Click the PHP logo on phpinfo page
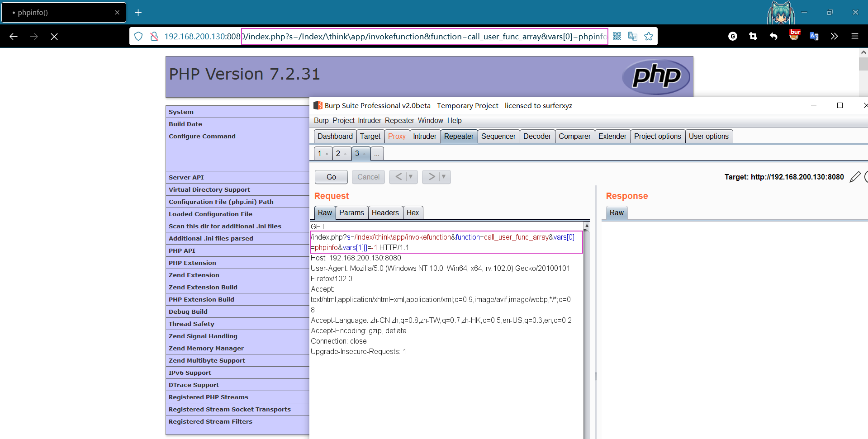Viewport: 868px width, 439px height. pyautogui.click(x=656, y=77)
